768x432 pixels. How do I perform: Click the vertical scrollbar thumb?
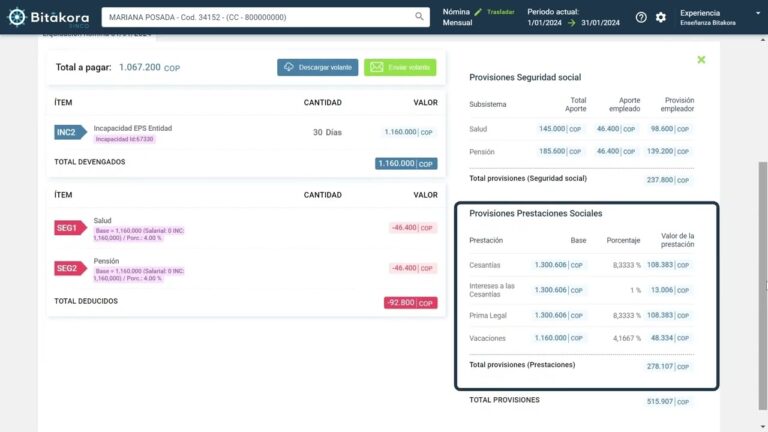763,286
